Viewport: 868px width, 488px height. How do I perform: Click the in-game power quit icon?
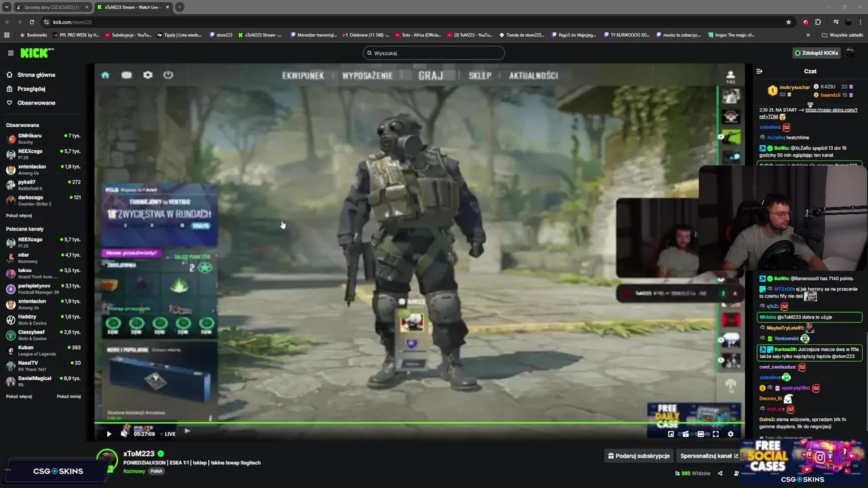point(168,75)
